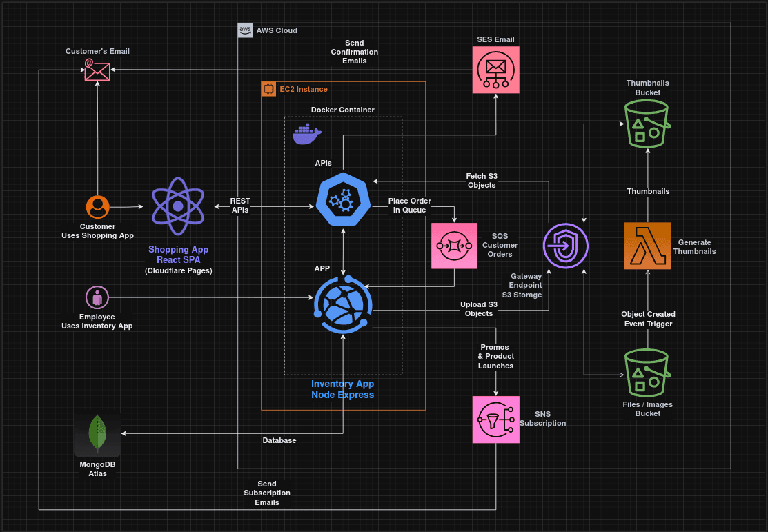
Task: Select the Docker whale icon
Action: [306, 135]
